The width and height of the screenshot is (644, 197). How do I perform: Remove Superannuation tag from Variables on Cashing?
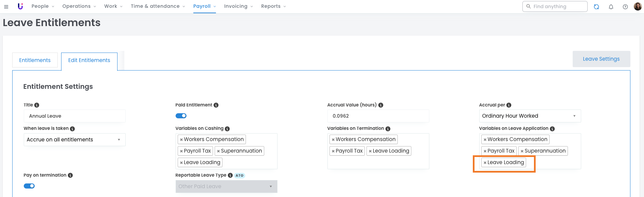pos(218,151)
